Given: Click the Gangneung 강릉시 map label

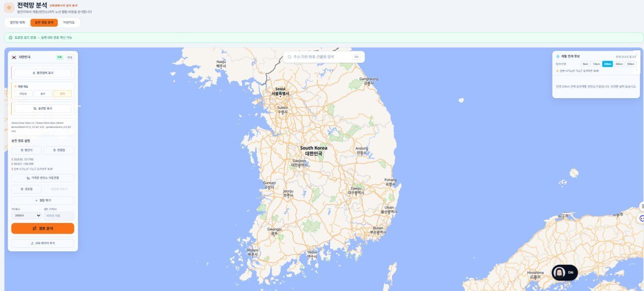Looking at the screenshot, I should click(x=369, y=81).
